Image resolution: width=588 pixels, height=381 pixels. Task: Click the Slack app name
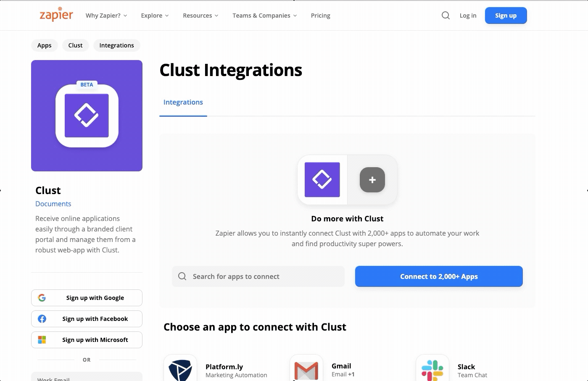466,367
